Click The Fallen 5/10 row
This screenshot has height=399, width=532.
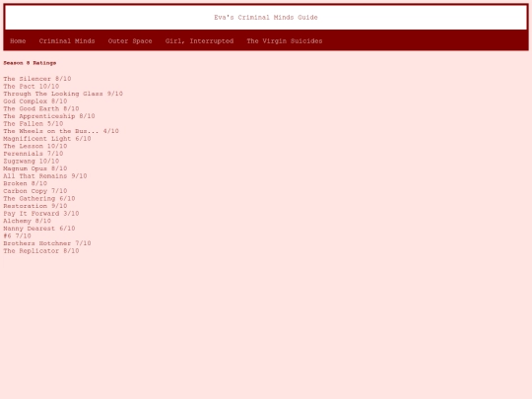33,123
